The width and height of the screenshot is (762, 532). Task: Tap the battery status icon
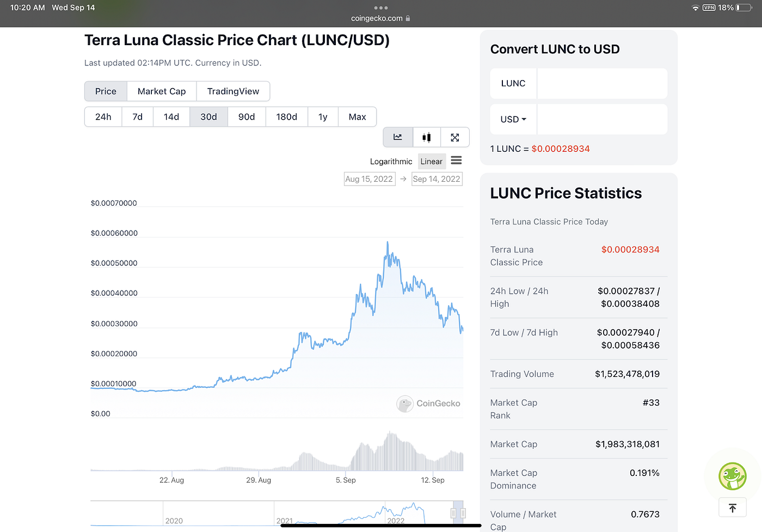743,8
